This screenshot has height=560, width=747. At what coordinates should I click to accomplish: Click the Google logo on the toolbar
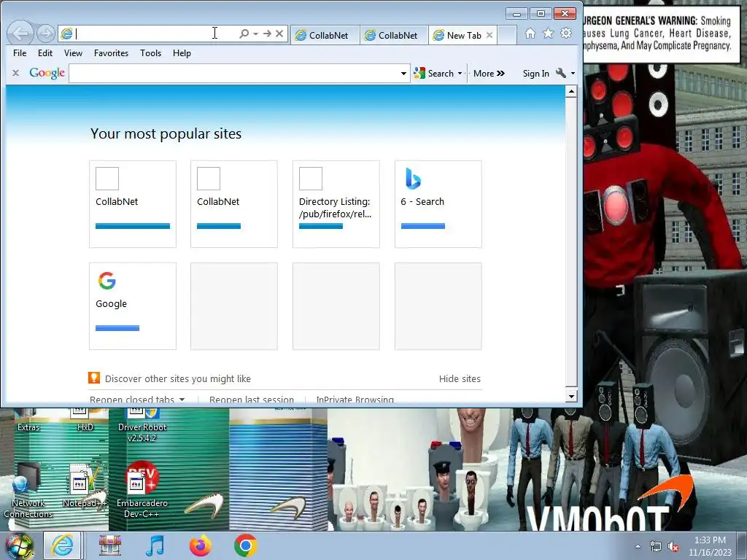pos(47,73)
